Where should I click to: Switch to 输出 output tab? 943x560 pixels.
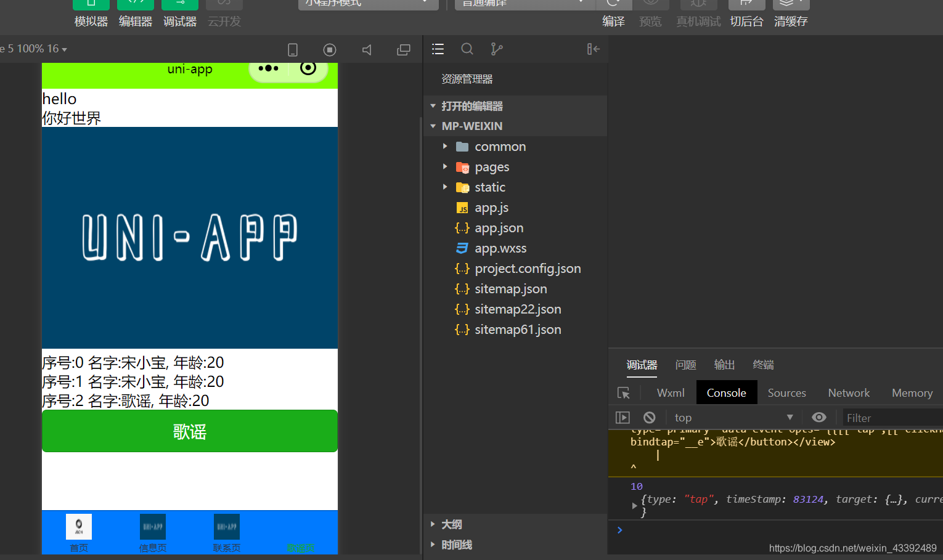[x=724, y=365]
